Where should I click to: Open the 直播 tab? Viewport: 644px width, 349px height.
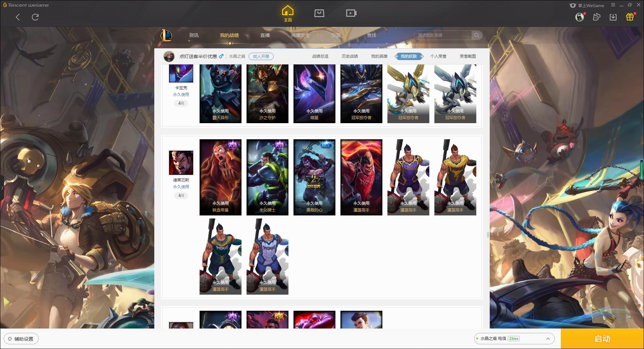click(265, 35)
